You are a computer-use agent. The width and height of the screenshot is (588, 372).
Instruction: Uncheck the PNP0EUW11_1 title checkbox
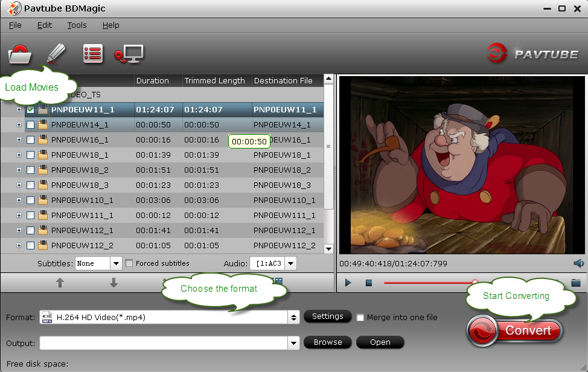(x=30, y=109)
